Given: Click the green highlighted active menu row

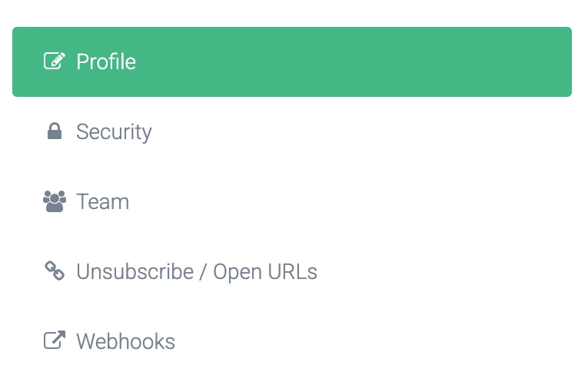Looking at the screenshot, I should (292, 61).
